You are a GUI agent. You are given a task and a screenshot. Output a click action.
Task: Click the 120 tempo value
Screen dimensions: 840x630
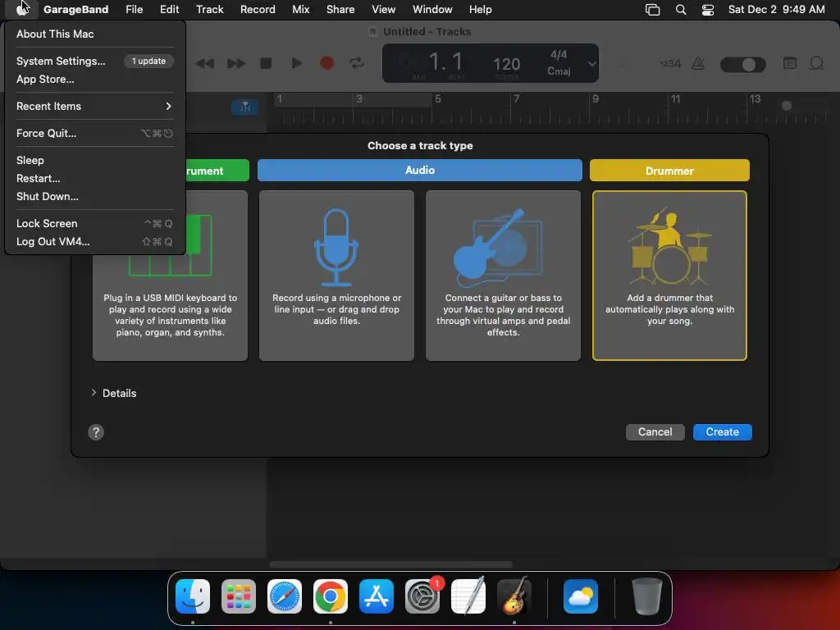click(x=506, y=64)
